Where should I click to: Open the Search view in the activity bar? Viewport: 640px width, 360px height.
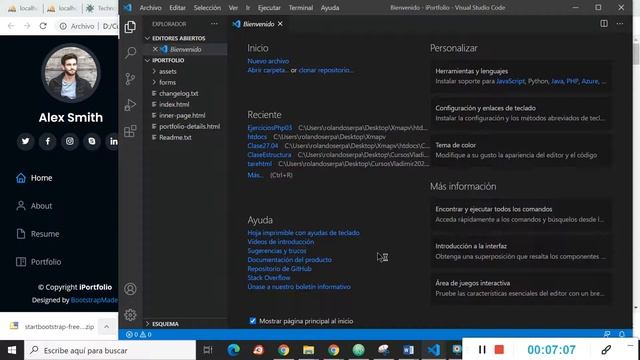click(130, 53)
